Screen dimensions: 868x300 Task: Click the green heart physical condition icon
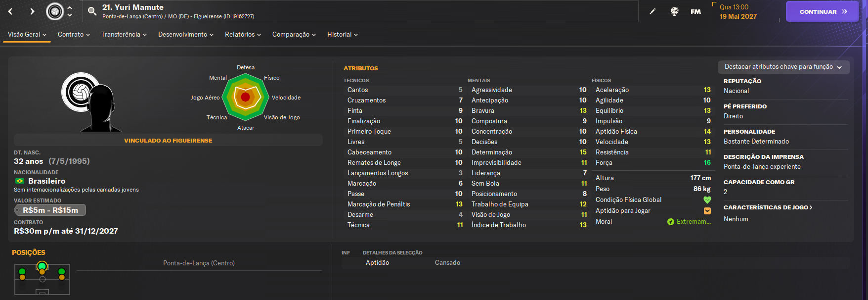pos(707,200)
